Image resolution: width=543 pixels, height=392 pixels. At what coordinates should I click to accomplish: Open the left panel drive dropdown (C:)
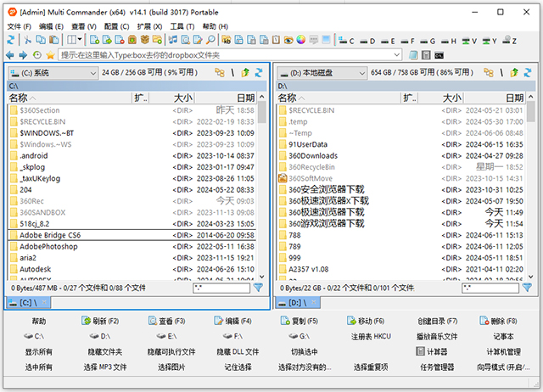[53, 73]
